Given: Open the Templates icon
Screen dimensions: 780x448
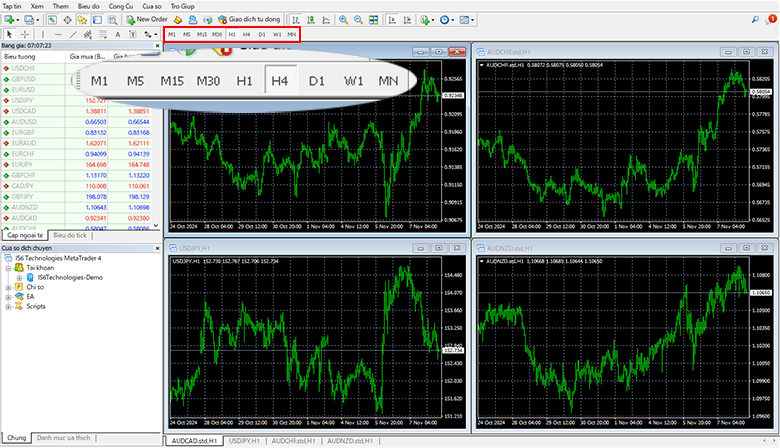Looking at the screenshot, I should pos(464,20).
